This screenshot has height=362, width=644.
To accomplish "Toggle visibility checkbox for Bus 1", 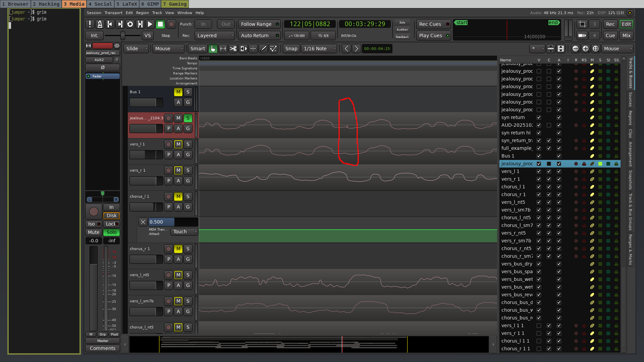I will point(539,156).
